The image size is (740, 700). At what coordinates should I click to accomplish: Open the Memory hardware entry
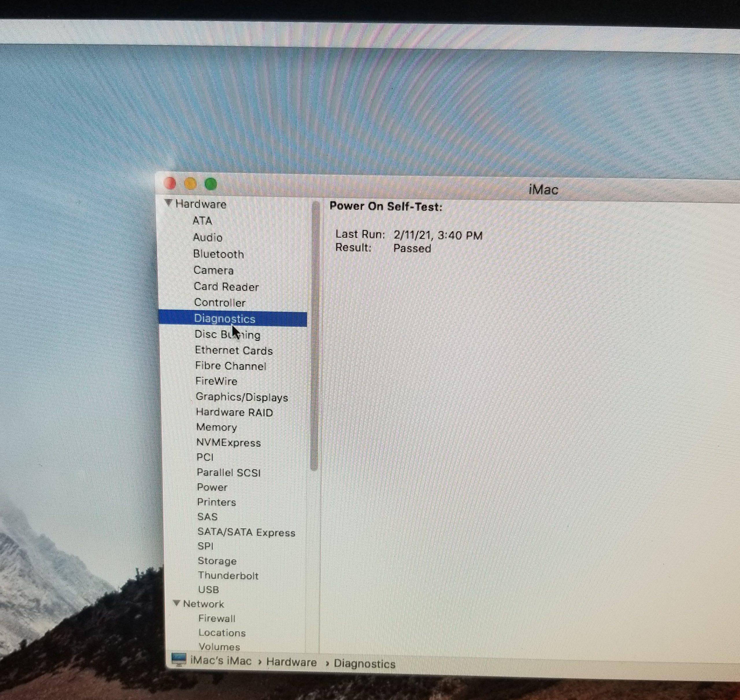point(217,427)
